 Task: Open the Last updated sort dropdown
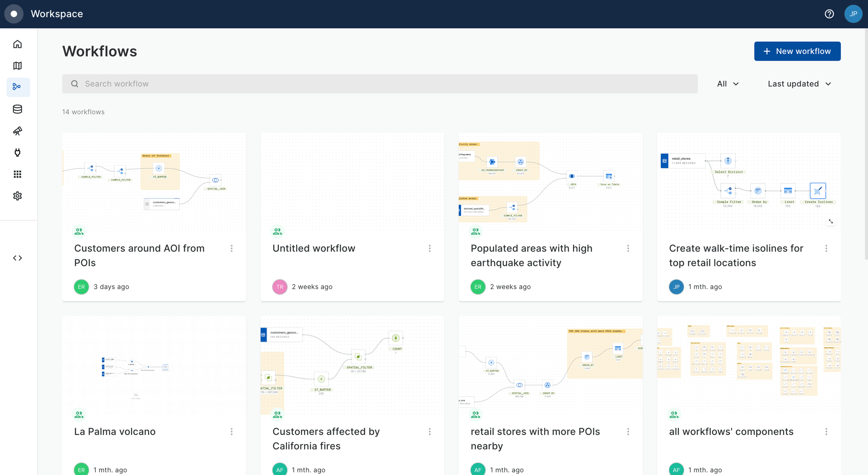[x=799, y=84]
